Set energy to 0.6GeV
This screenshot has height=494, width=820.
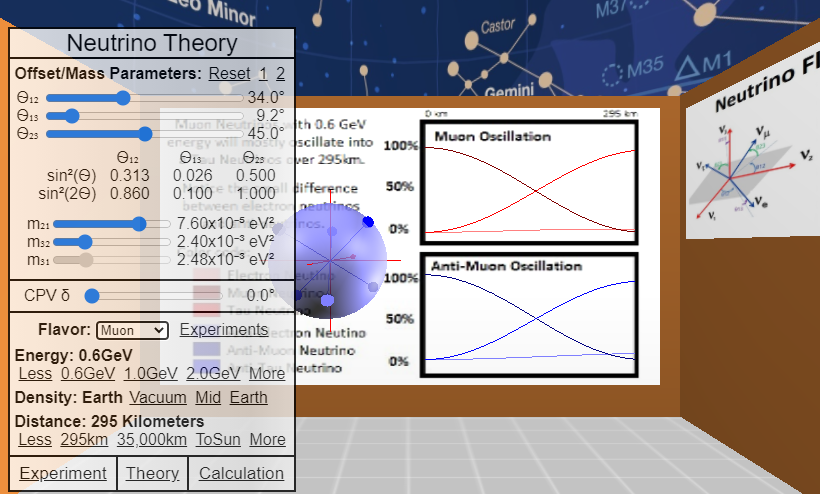tap(88, 374)
